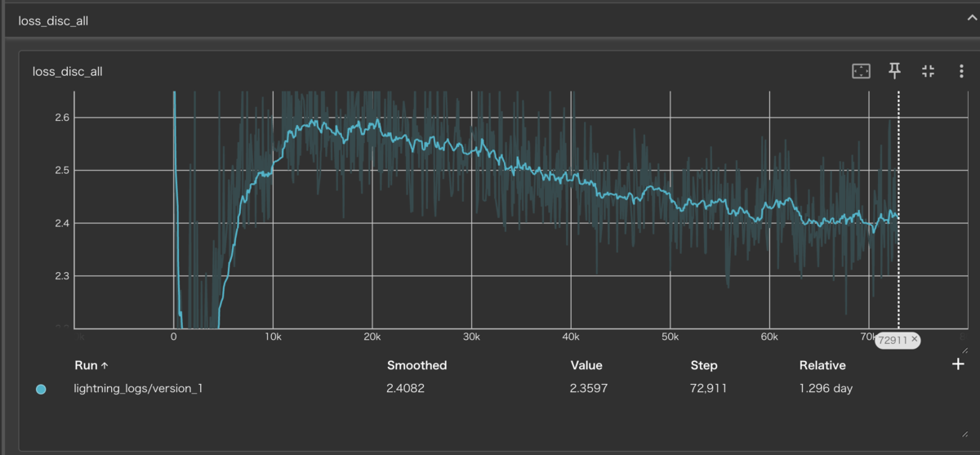Pin the loss_disc_all card

coord(895,71)
